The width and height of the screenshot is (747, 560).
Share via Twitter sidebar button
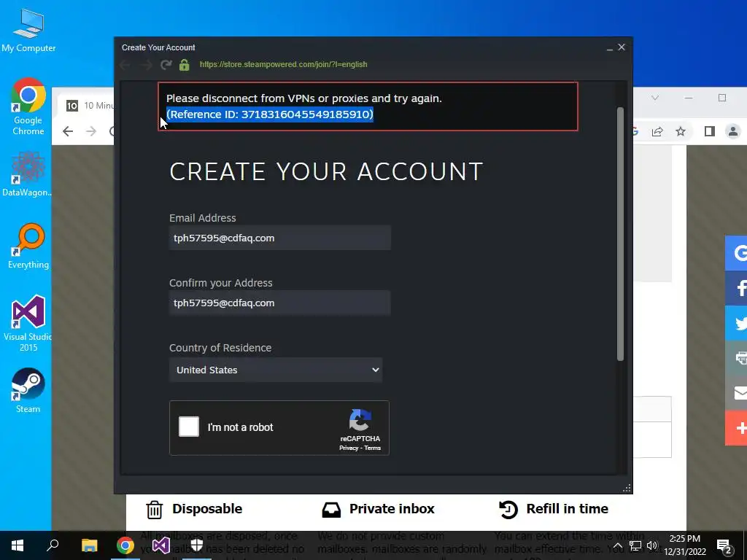click(737, 323)
